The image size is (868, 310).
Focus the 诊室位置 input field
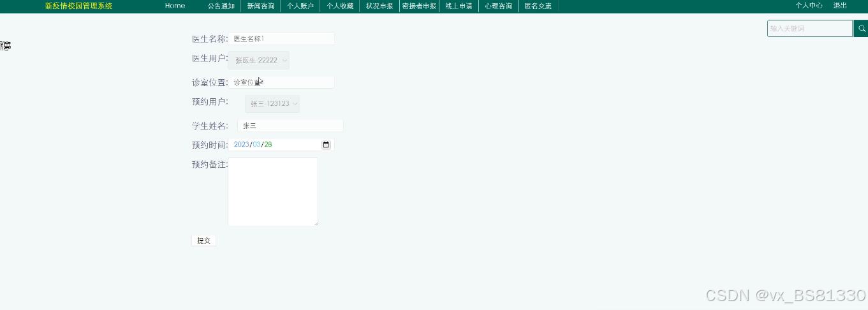tap(281, 82)
